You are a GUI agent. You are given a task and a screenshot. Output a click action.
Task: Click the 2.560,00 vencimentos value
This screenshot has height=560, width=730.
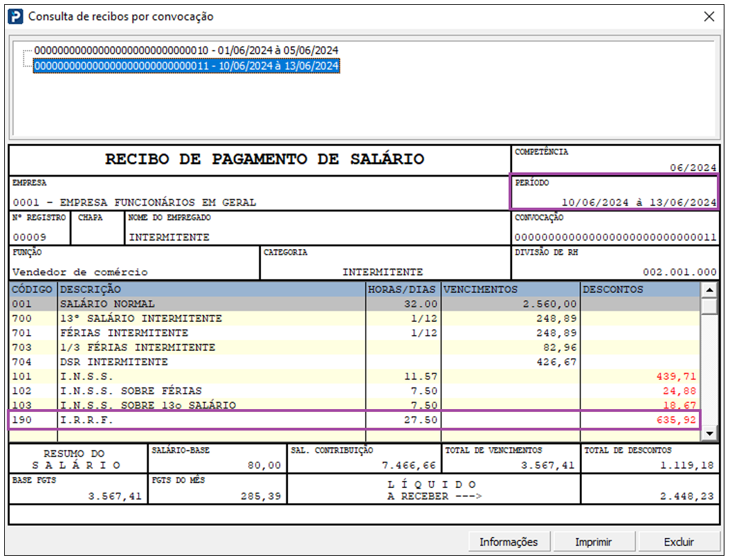click(549, 304)
